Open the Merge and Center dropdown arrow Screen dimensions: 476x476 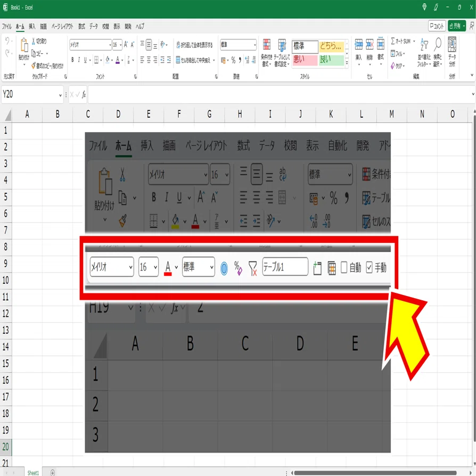coord(214,60)
